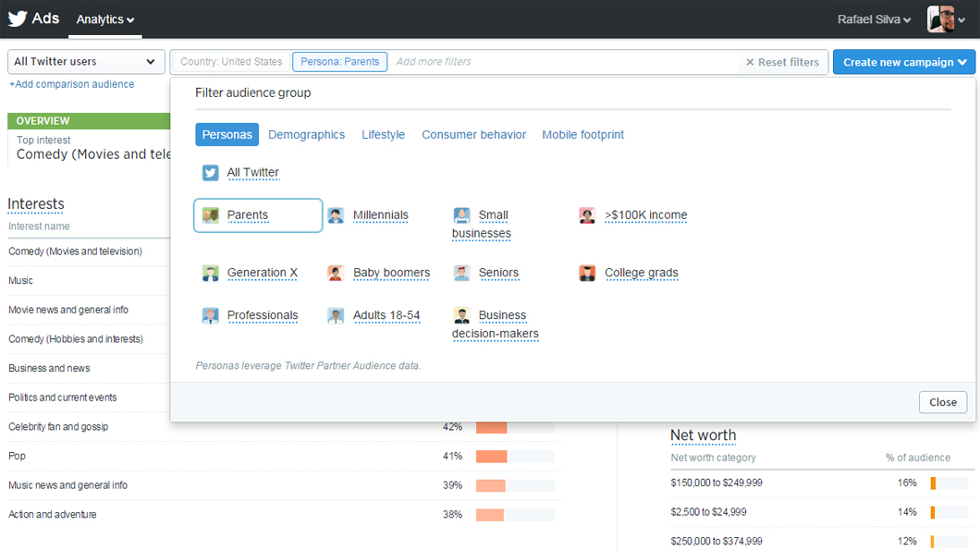Screen dimensions: 980x551
Task: Select the >$100K income persona
Action: point(646,214)
